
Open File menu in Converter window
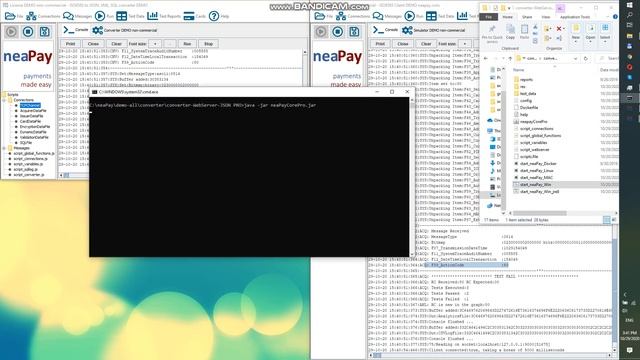[x=14, y=16]
